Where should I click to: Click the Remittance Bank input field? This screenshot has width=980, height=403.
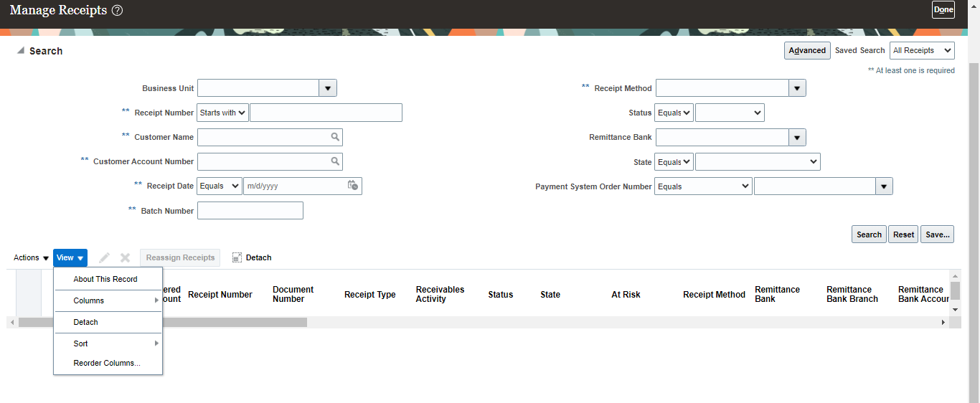[722, 137]
